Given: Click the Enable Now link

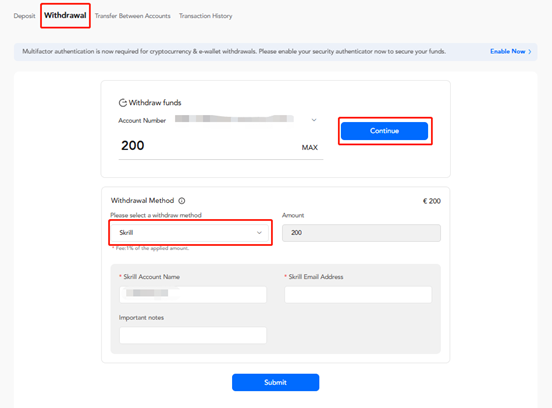Looking at the screenshot, I should [x=508, y=51].
